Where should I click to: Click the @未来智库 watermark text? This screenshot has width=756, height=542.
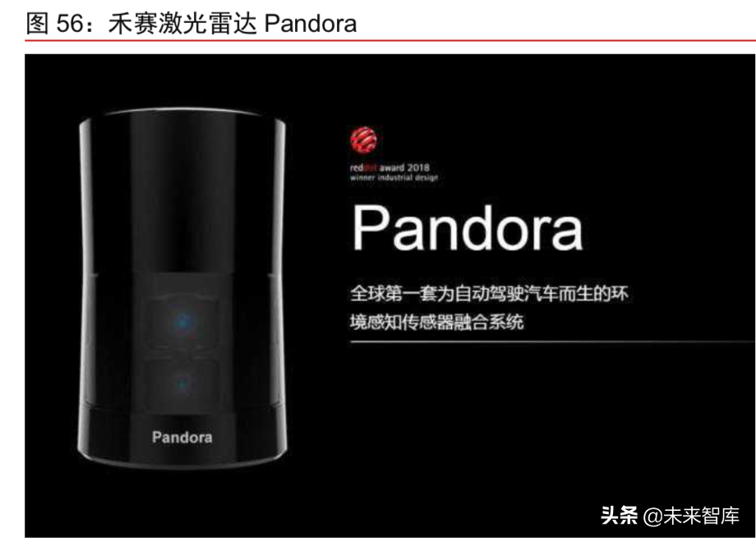click(x=691, y=516)
